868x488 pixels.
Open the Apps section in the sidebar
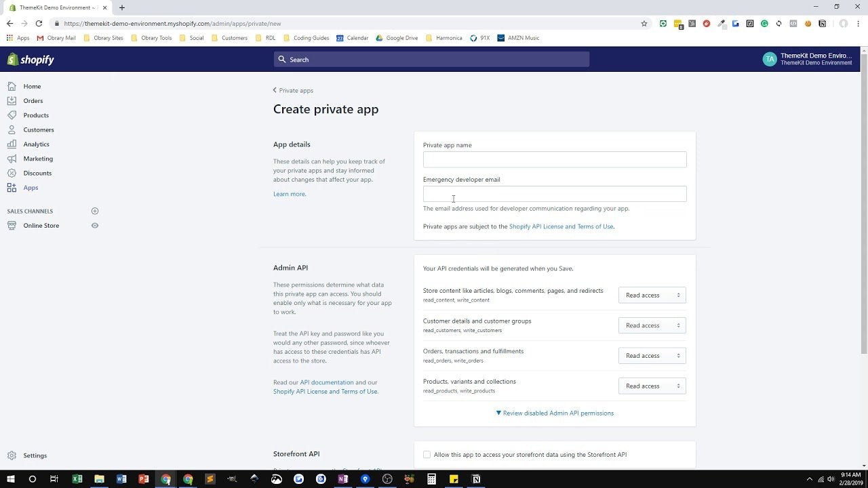31,187
